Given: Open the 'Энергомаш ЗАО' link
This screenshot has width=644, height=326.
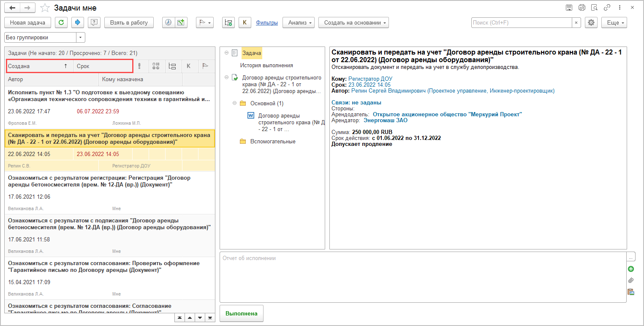Looking at the screenshot, I should click(386, 121).
